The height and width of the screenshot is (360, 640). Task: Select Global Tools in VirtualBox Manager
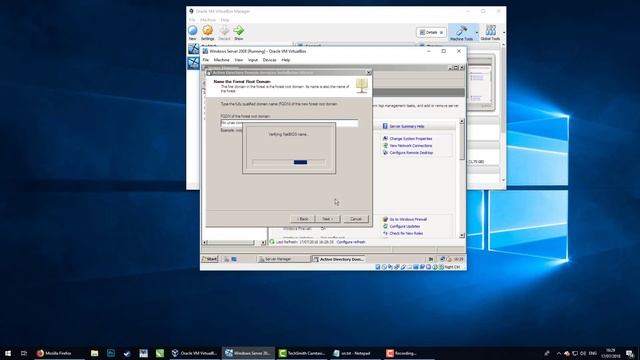(x=490, y=32)
